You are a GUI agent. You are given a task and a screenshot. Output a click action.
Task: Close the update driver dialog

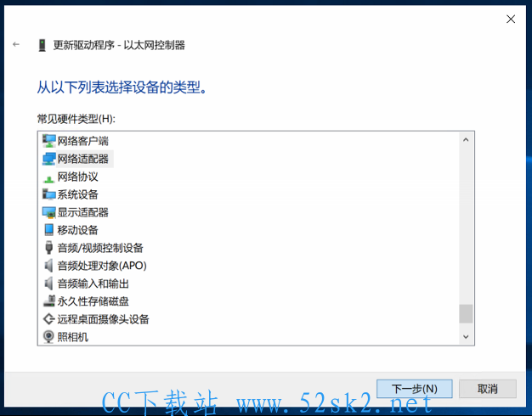click(x=511, y=19)
